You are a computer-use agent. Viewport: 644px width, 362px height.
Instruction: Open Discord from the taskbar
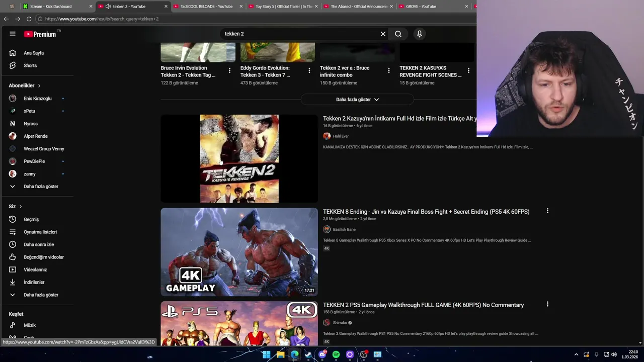tap(322, 354)
